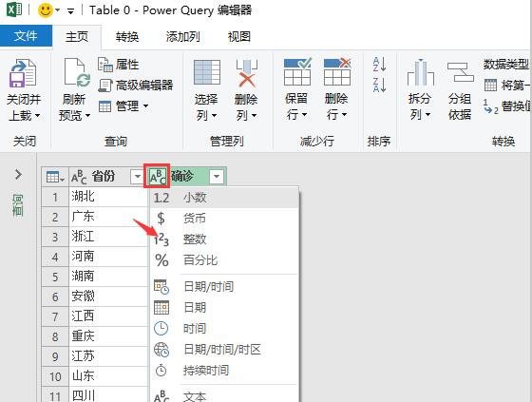Switch to the 视图 tab
Image resolution: width=532 pixels, height=402 pixels.
click(x=239, y=36)
